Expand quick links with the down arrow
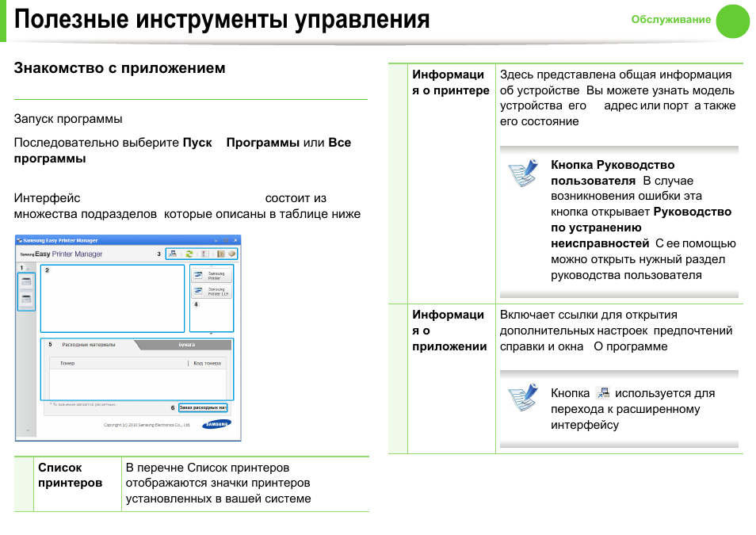 211,334
